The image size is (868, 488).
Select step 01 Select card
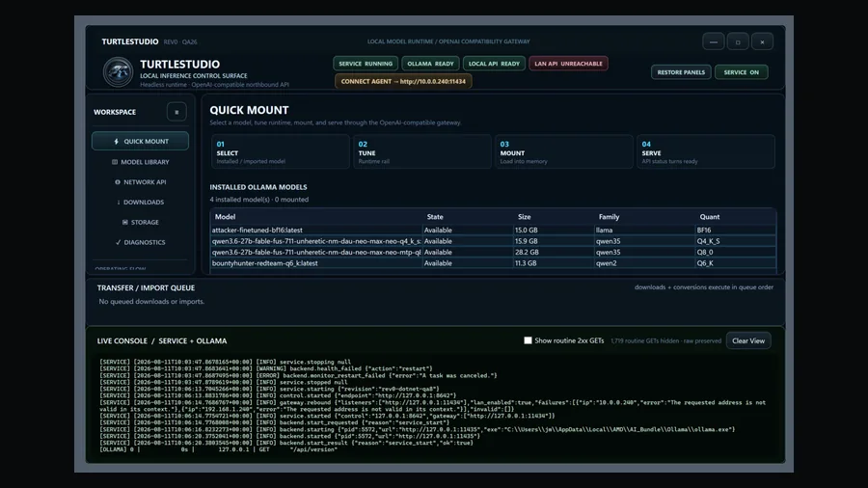tap(280, 151)
